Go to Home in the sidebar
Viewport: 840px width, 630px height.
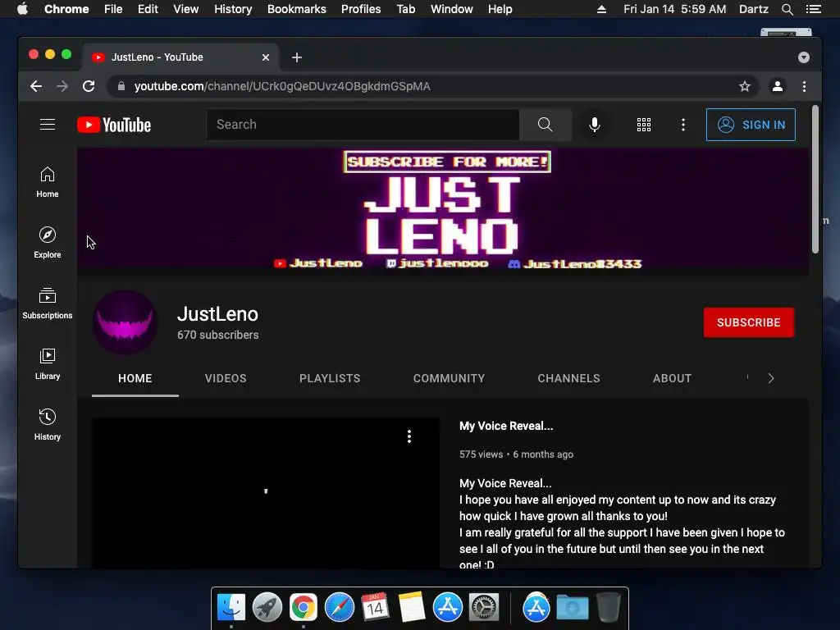click(48, 182)
